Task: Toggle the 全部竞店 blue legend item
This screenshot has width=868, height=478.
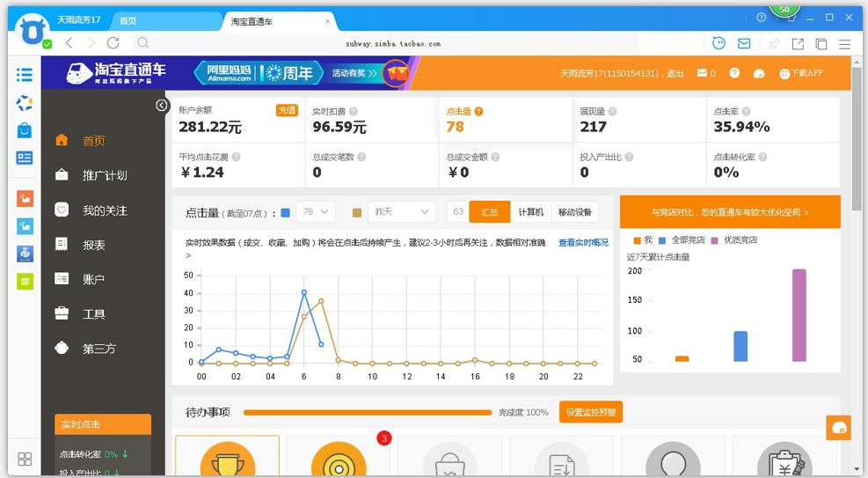Action: [x=682, y=239]
